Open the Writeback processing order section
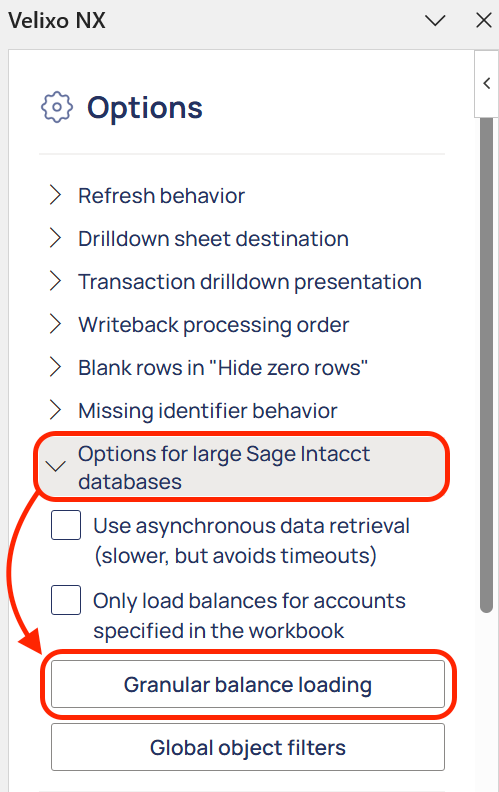This screenshot has width=499, height=792. tap(199, 325)
